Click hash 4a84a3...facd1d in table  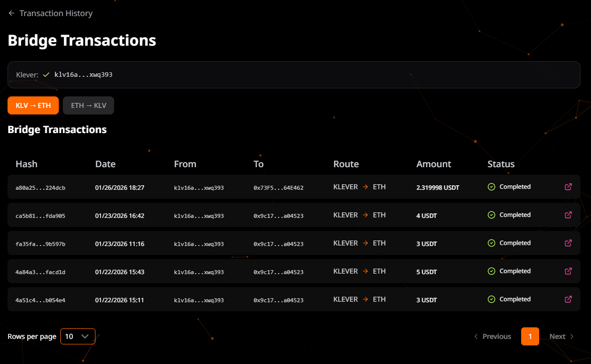click(x=41, y=272)
